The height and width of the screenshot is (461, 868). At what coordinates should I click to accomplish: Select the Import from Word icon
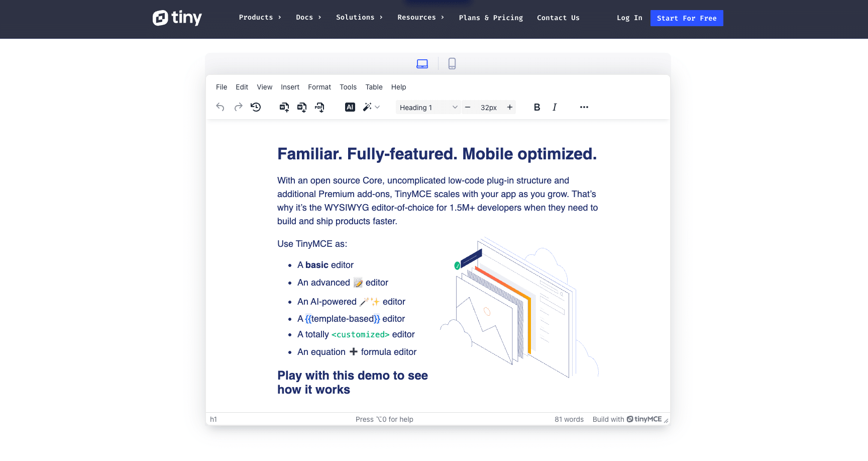[284, 107]
